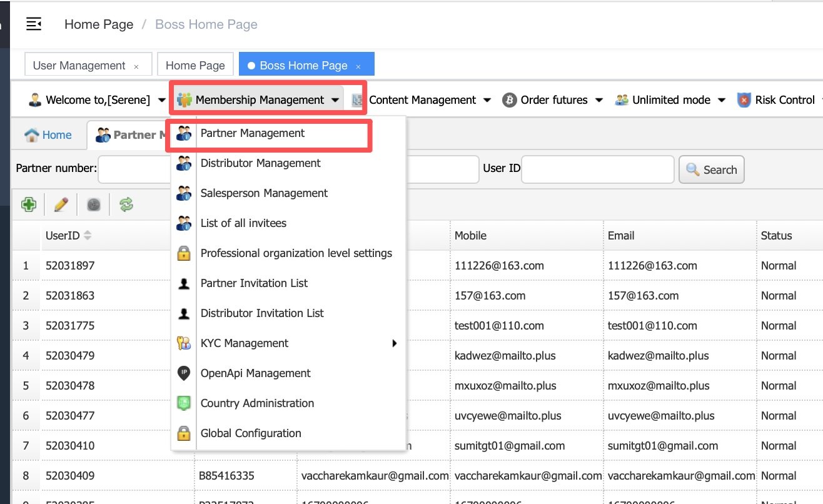Click Home Page in the breadcrumb
The height and width of the screenshot is (504, 823).
pos(99,24)
